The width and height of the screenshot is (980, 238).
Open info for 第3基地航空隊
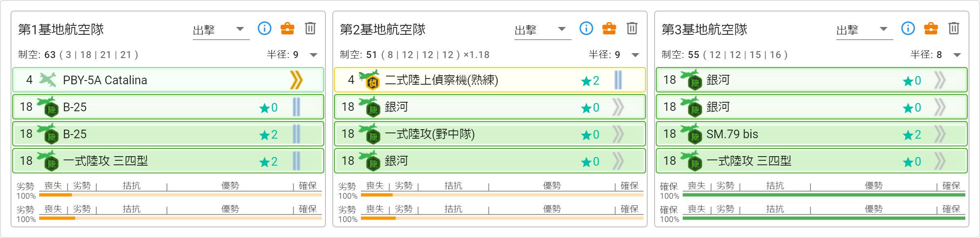908,28
